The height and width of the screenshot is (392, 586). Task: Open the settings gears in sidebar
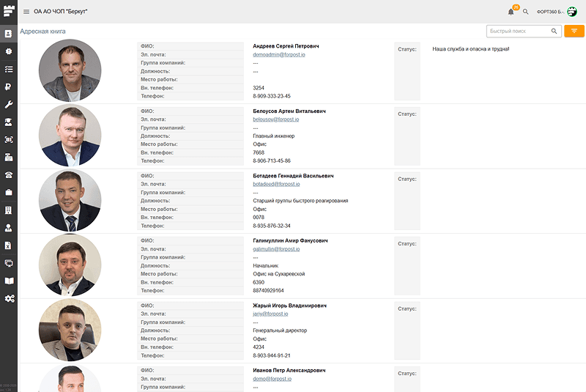9,298
